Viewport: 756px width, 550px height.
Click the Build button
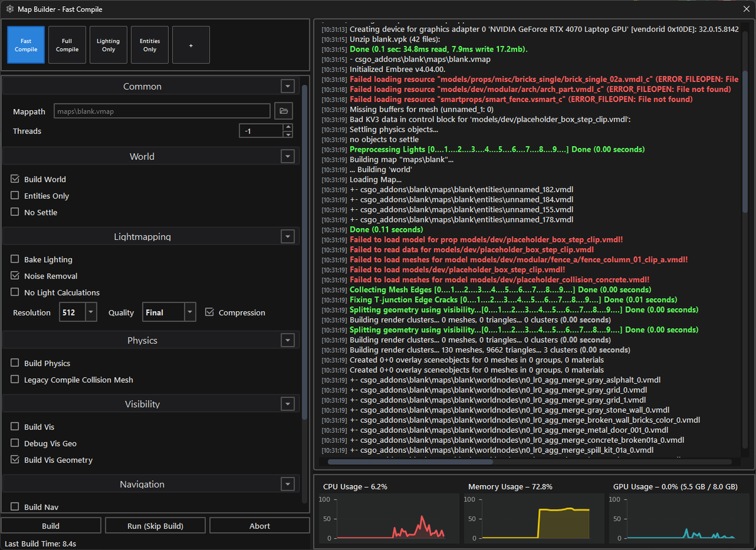click(51, 526)
